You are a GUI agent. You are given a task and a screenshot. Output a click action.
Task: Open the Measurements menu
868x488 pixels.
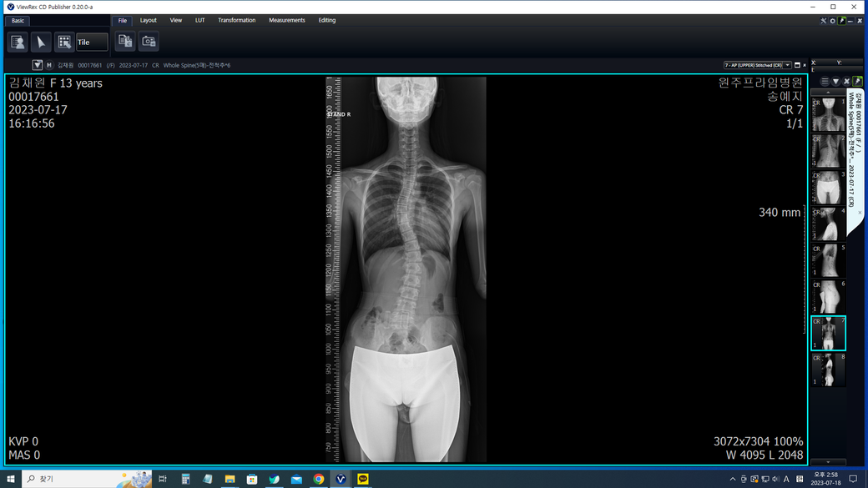point(286,20)
